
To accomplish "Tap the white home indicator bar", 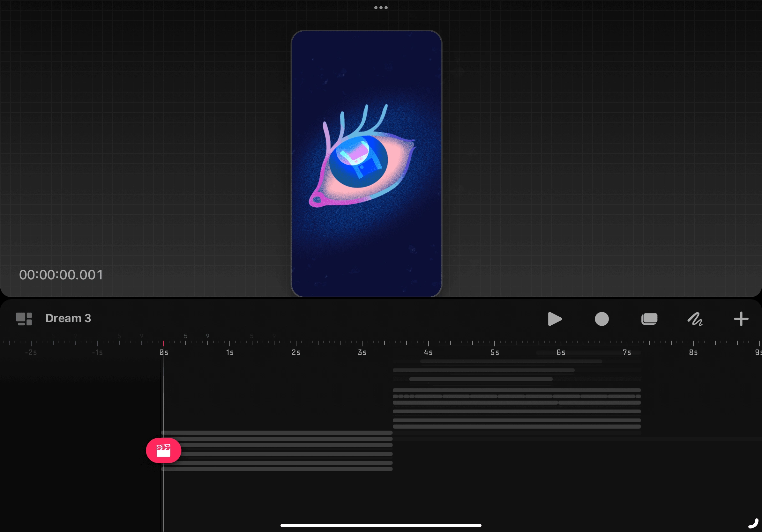I will [381, 525].
